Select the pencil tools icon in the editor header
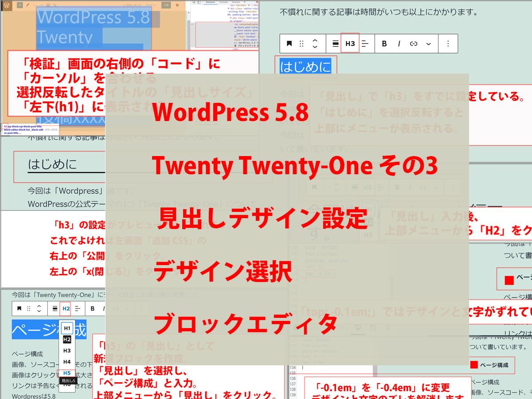This screenshot has height=399, width=532. 28,6
